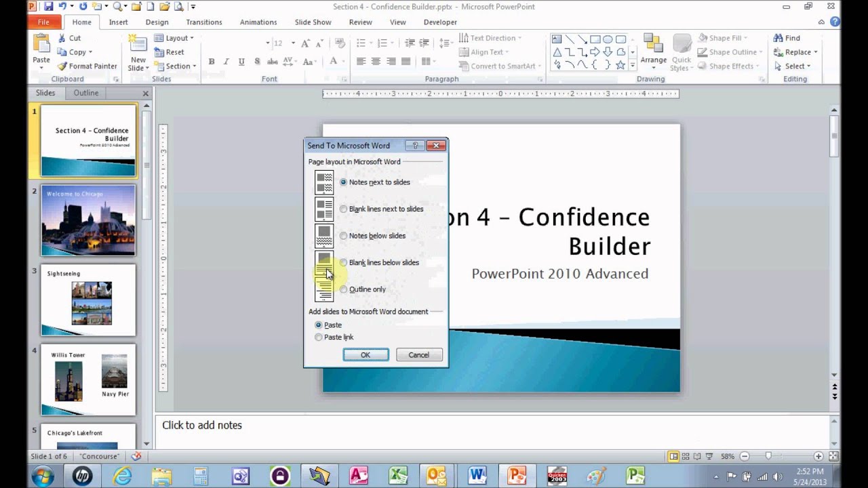
Task: Click the Find binoculars button
Action: (x=787, y=39)
